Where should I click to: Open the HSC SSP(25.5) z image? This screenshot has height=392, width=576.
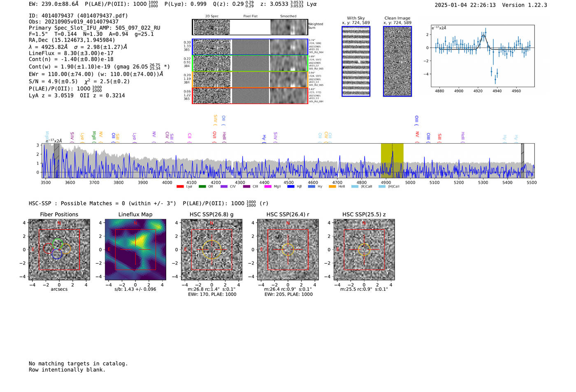pyautogui.click(x=364, y=250)
